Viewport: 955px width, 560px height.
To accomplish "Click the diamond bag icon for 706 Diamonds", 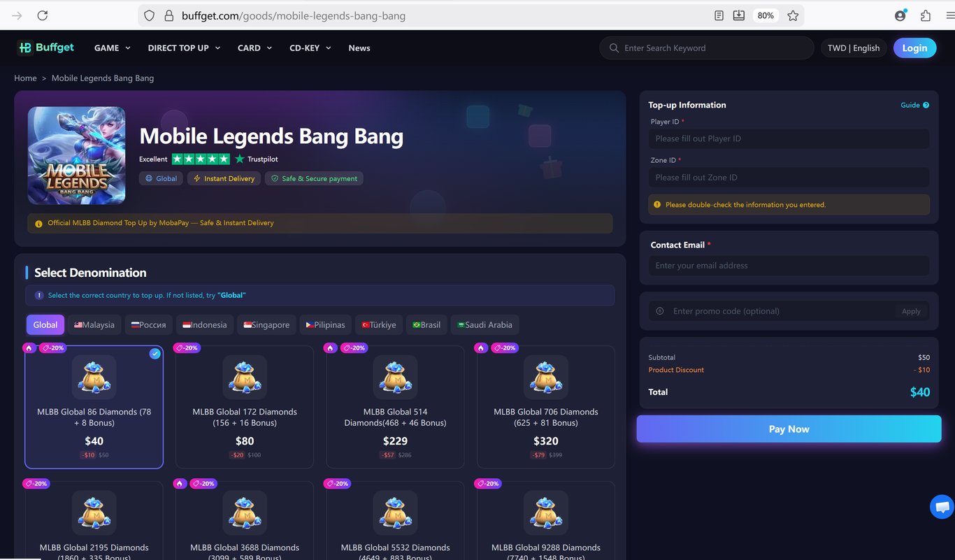I will coord(546,377).
